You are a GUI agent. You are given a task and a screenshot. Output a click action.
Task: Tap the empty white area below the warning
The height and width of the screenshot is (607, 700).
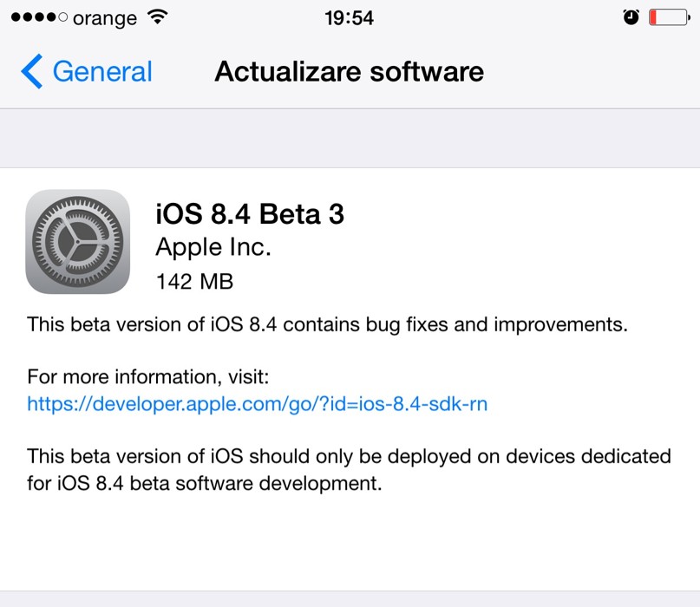349,546
